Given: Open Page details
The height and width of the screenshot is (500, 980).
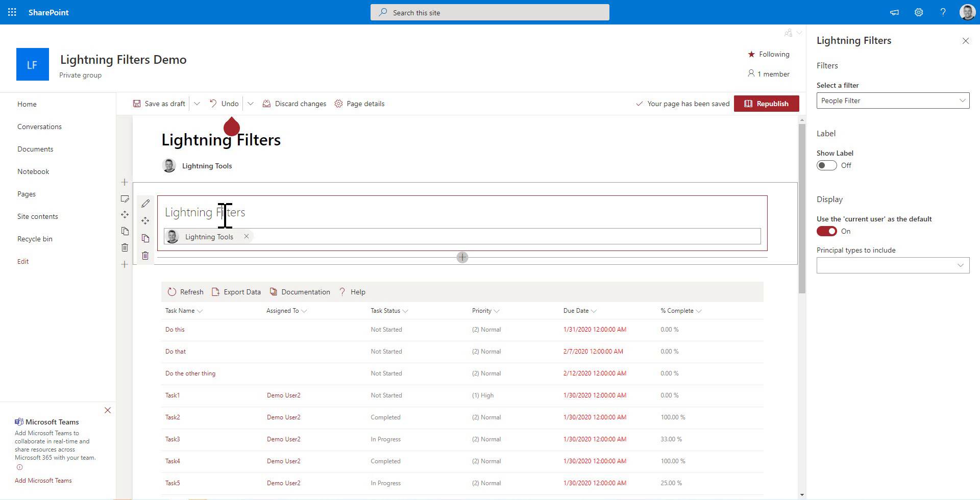Looking at the screenshot, I should click(x=360, y=104).
